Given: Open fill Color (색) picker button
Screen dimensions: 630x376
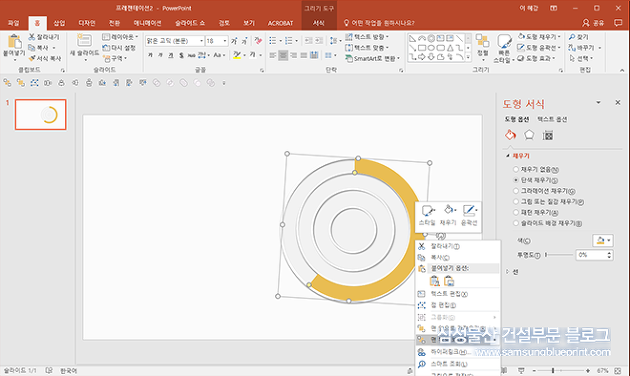Looking at the screenshot, I should tap(602, 241).
